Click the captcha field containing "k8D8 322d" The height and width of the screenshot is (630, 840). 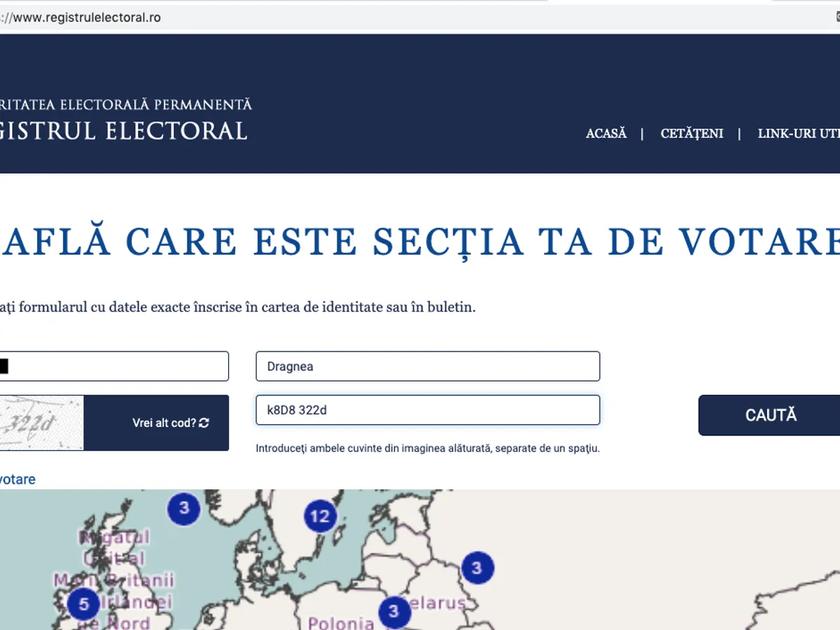(x=428, y=410)
